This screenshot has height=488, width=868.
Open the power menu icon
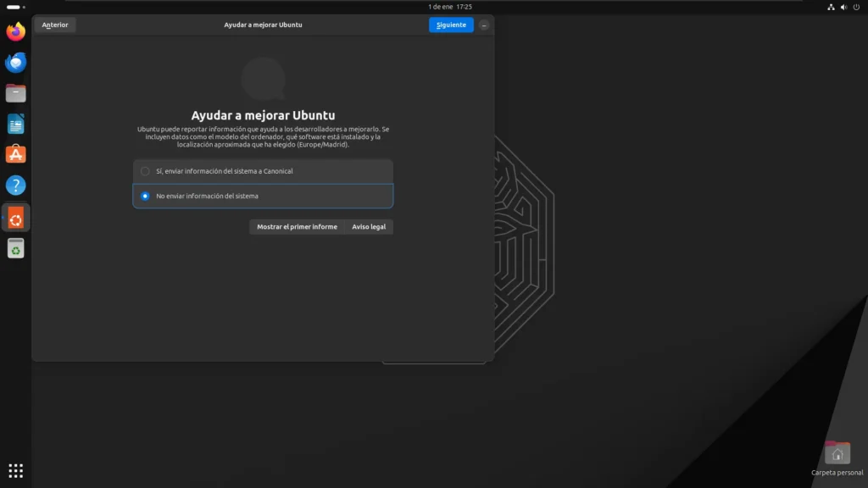click(856, 7)
